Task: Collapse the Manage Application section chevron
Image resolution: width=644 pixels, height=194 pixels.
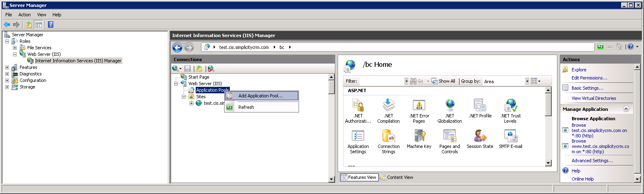Action: (626, 109)
